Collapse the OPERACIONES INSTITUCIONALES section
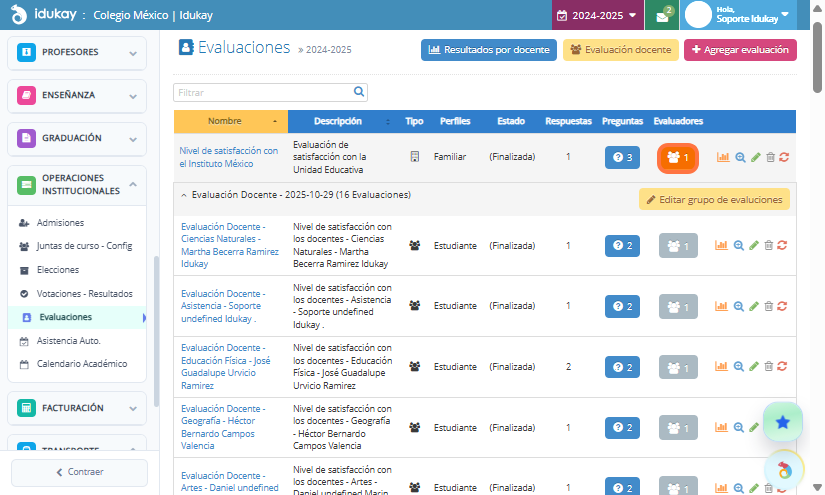The image size is (825, 495). tap(77, 185)
